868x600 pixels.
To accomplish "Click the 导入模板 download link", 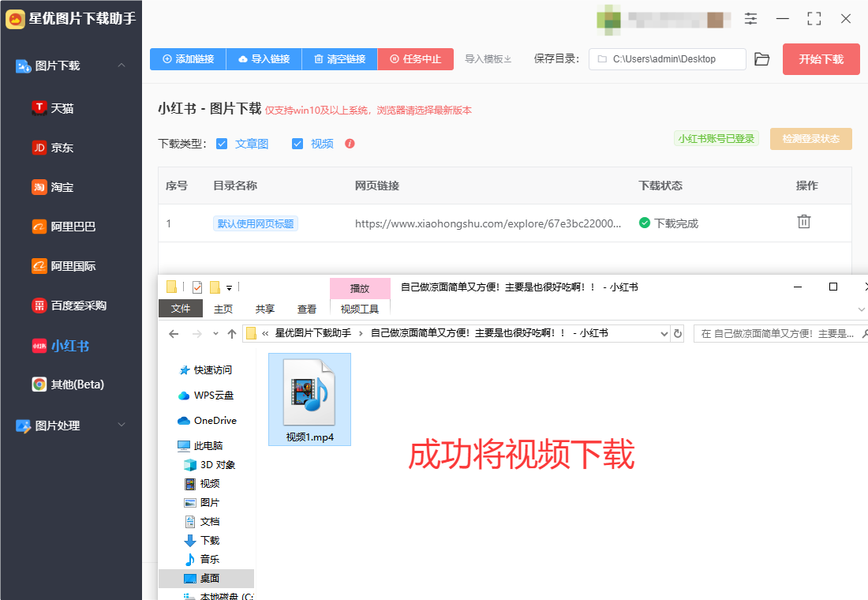I will (488, 58).
